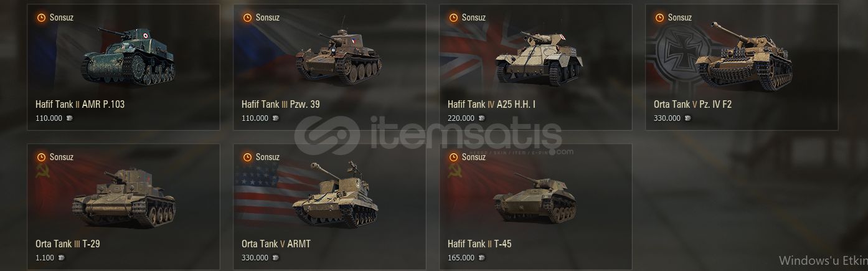868x271 pixels.
Task: Click the Orta Tank V Pz. IV F2 title
Action: (692, 104)
